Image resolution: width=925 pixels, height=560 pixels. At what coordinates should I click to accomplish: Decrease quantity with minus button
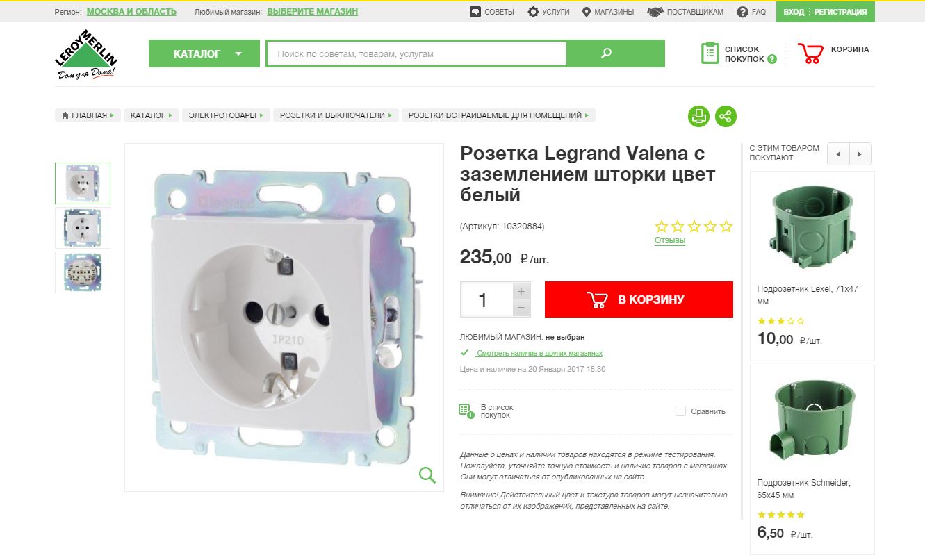pyautogui.click(x=521, y=308)
